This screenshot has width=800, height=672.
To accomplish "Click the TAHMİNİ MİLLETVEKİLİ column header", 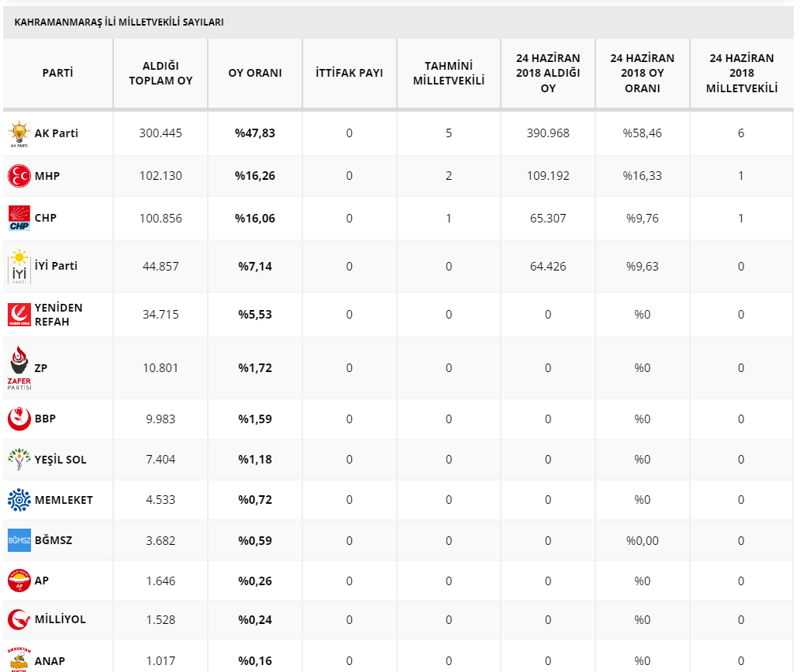I will point(449,73).
